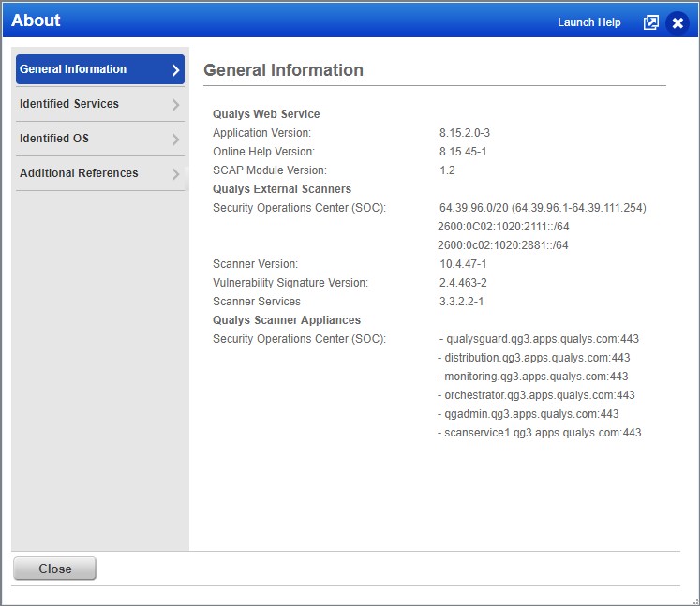Click the chevron next to Identified Services

coord(175,105)
